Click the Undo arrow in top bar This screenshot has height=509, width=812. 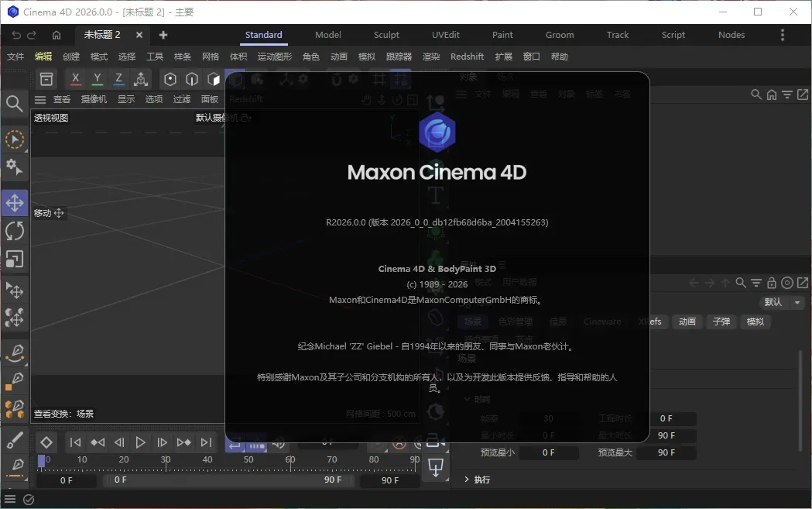(x=16, y=35)
